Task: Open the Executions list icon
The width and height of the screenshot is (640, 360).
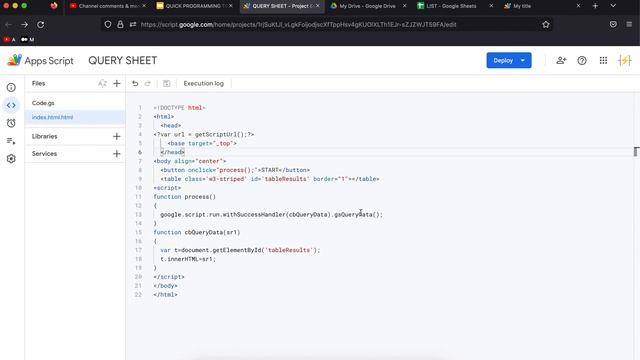Action: pos(11,141)
